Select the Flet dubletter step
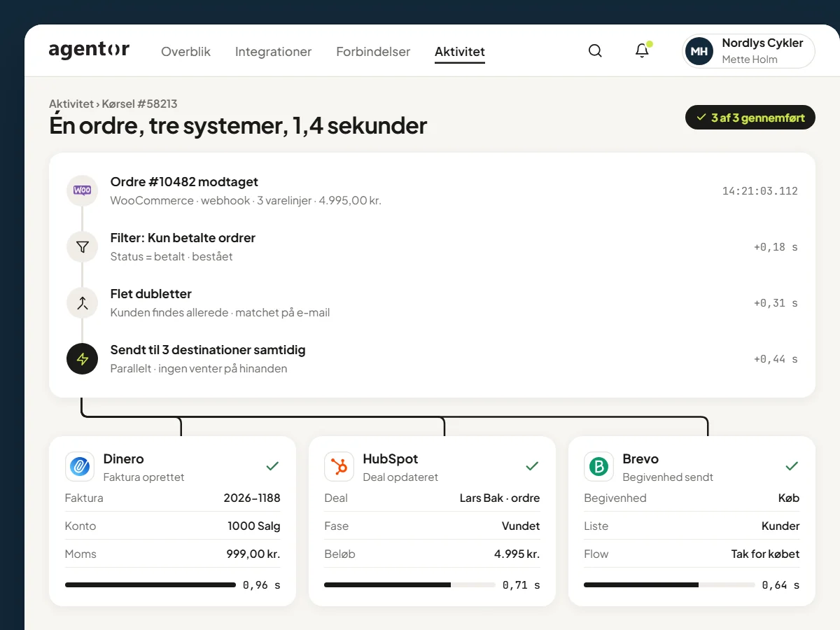The height and width of the screenshot is (630, 840). [432, 302]
